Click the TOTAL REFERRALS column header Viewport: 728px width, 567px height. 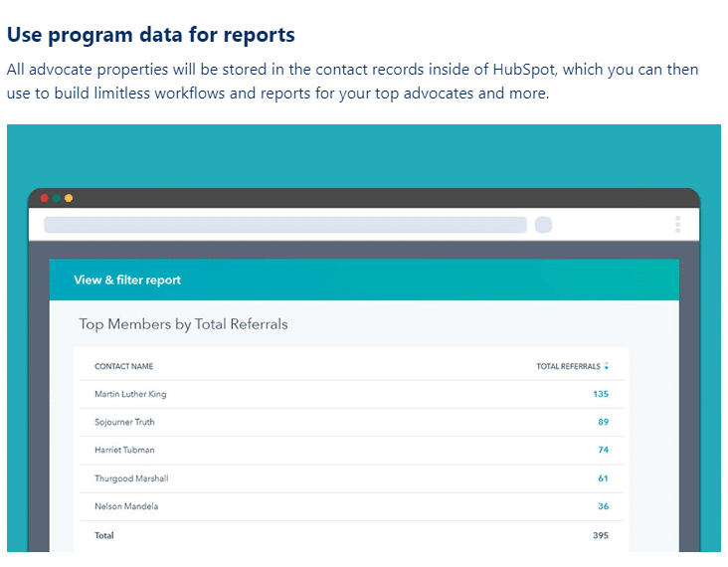pyautogui.click(x=568, y=366)
